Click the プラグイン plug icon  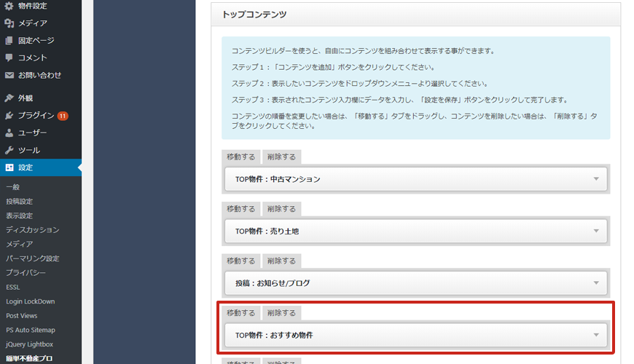pos(9,116)
